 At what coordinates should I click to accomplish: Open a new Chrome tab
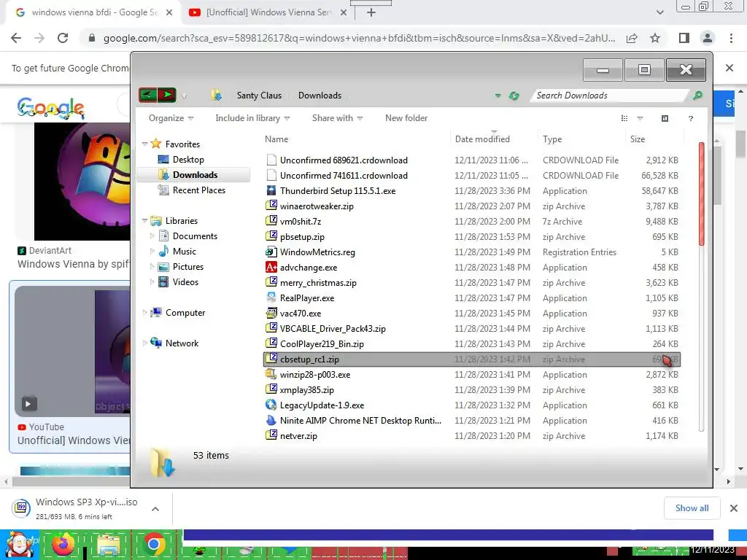click(371, 13)
